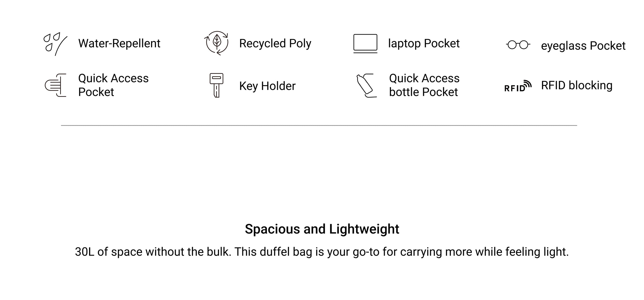Click the 30L duffel bag description
644x300 pixels.
tap(322, 252)
